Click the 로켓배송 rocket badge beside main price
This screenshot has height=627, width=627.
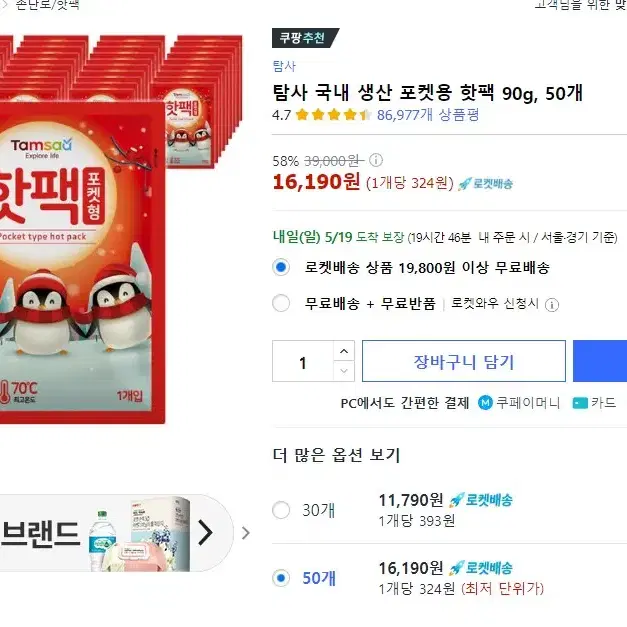(x=485, y=184)
